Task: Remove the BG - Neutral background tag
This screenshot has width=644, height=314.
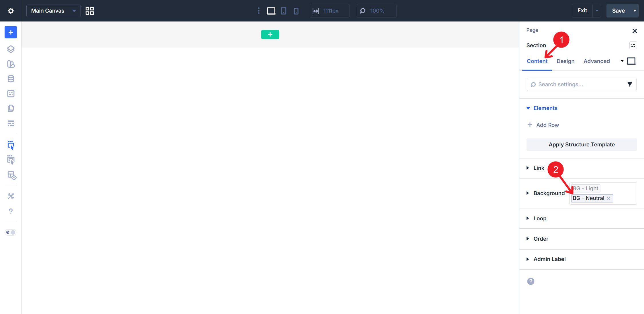Action: 608,198
